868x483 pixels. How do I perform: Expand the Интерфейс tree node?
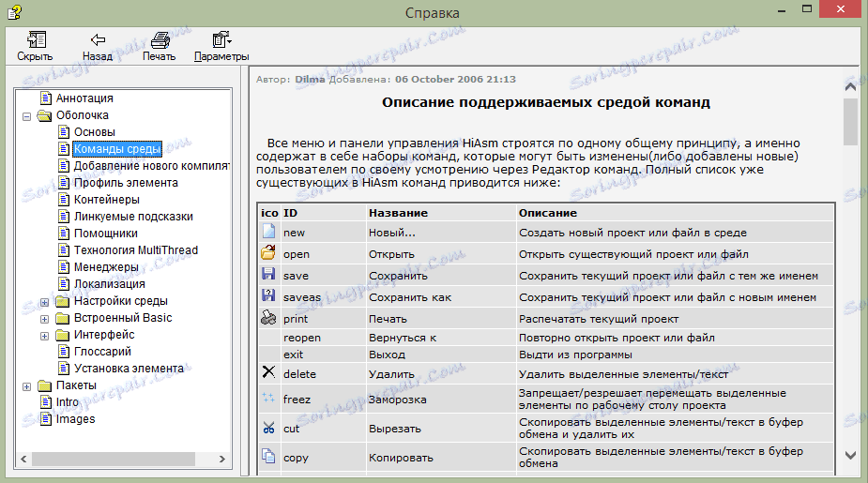[45, 336]
